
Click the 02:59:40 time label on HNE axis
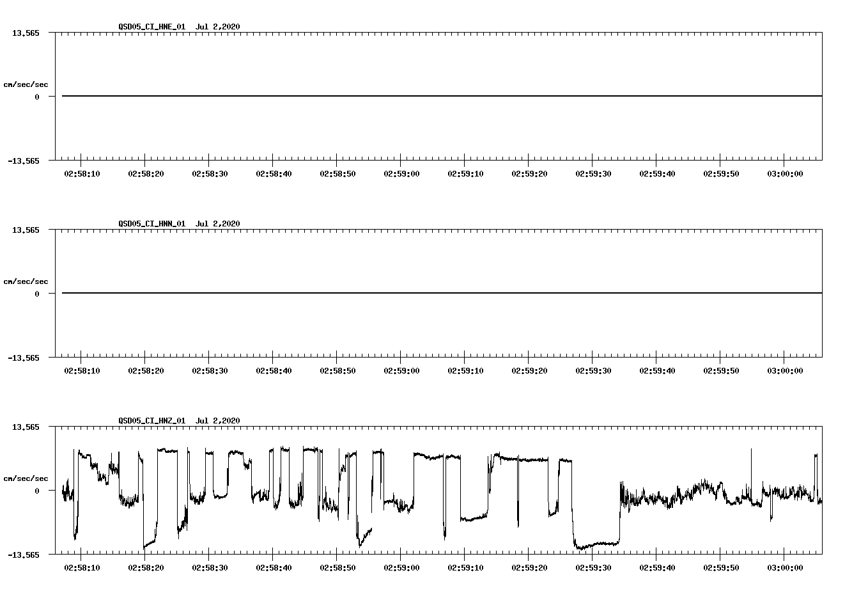[657, 174]
